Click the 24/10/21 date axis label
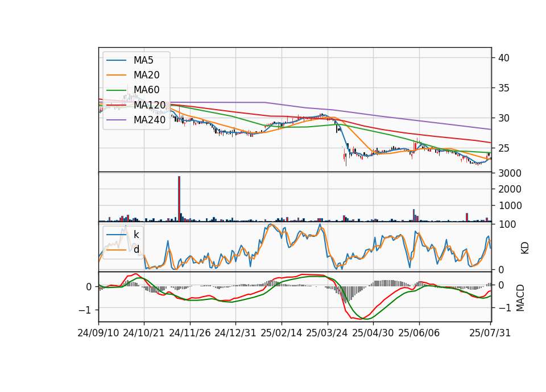Viewport: 546px width, 392px height. coord(144,333)
